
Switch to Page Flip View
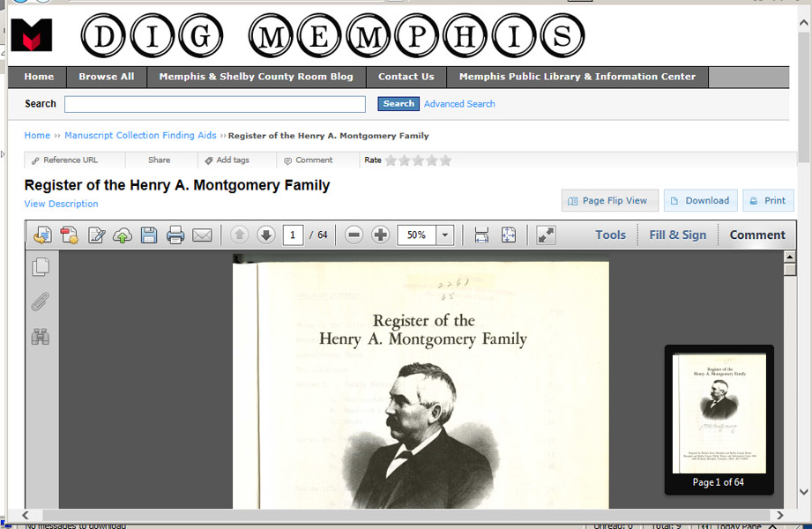pyautogui.click(x=610, y=200)
